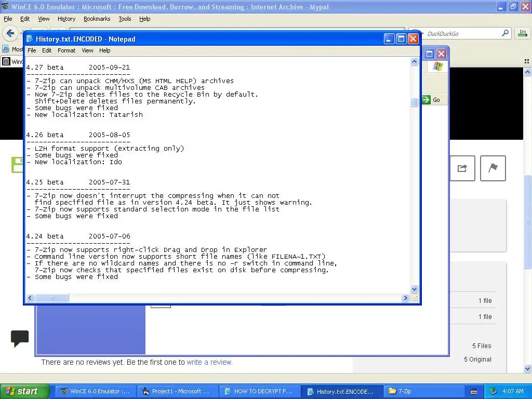Click the Notepad document icon in title bar
This screenshot has width=532, height=399.
30,39
